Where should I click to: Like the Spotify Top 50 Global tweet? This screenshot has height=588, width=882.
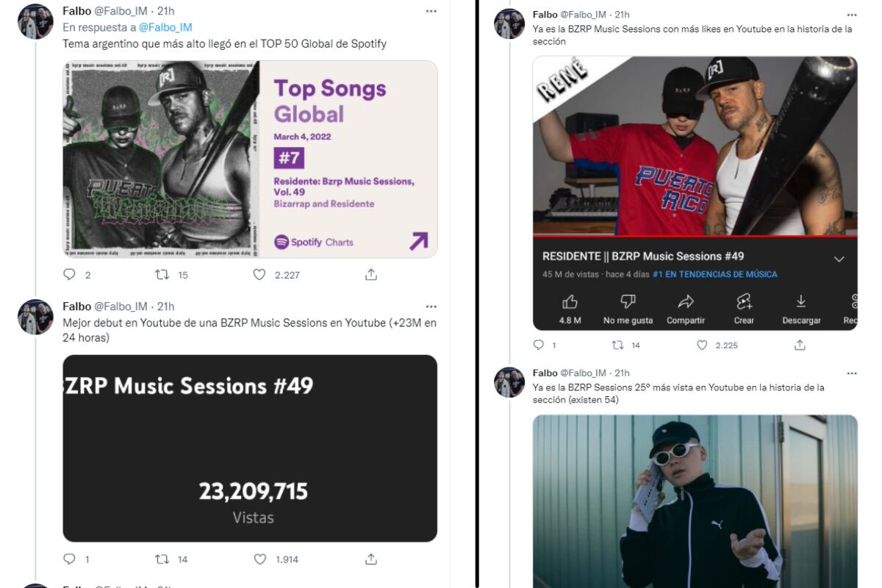pos(259,275)
